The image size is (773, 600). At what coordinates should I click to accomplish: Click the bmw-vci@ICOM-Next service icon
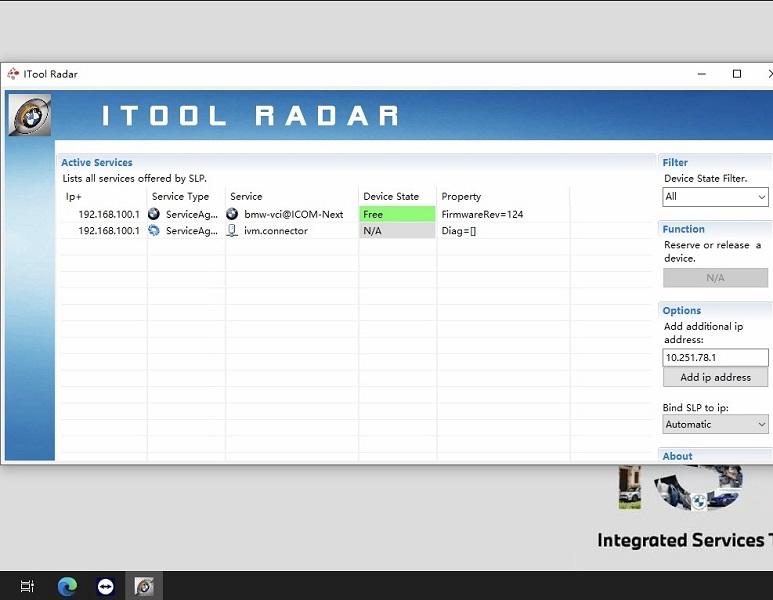pos(232,214)
